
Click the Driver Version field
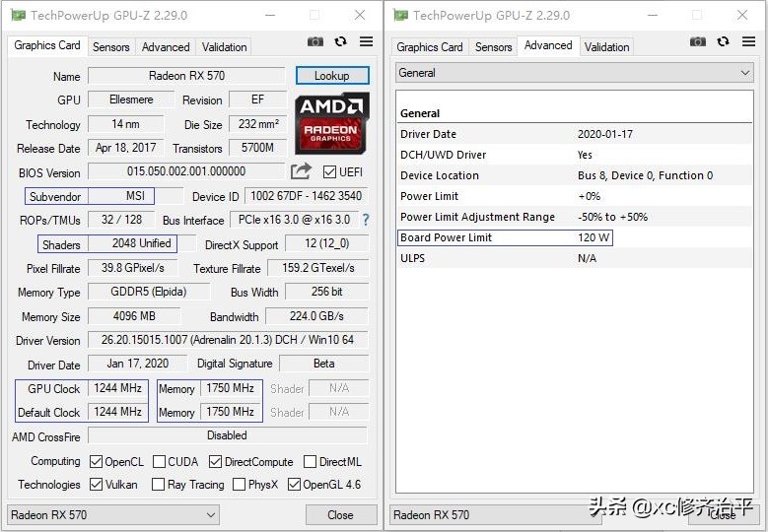228,340
